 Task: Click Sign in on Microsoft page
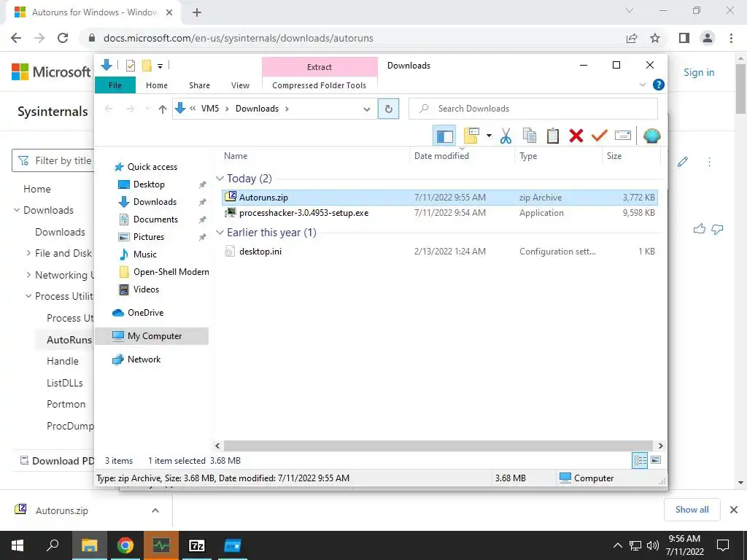699,72
